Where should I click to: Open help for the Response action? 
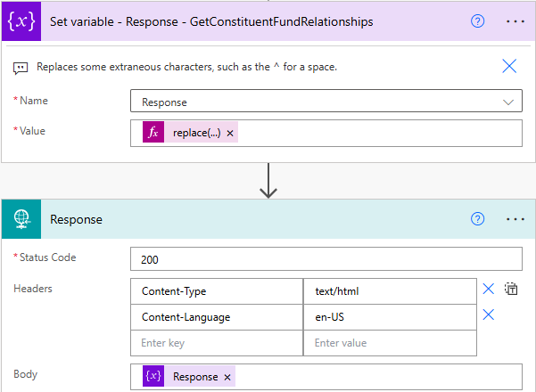tap(477, 219)
